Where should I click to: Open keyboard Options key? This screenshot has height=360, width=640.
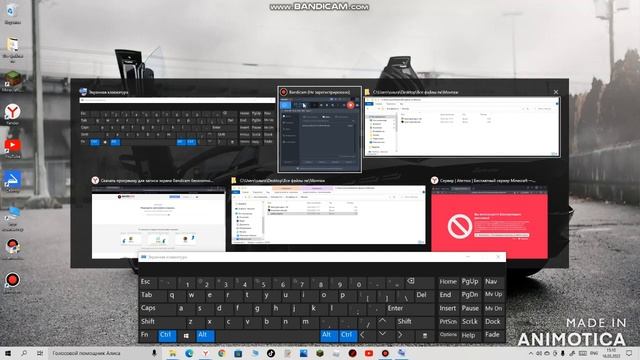[448, 336]
